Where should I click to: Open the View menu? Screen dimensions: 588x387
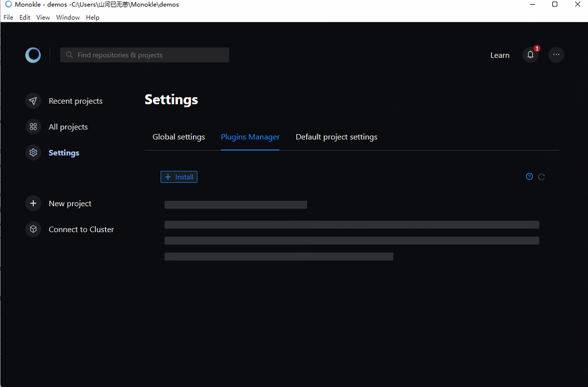click(43, 17)
